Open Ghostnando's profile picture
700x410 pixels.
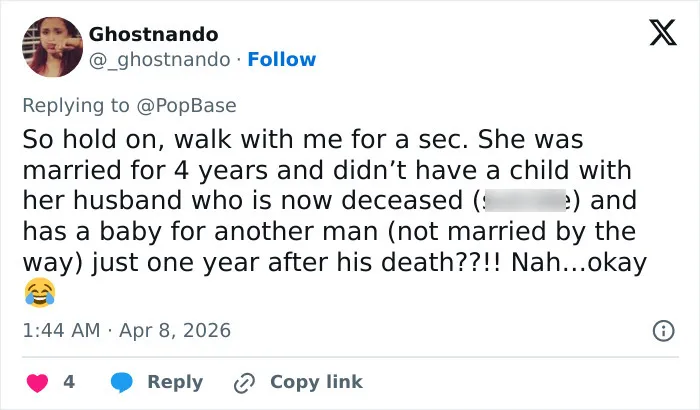pos(53,47)
